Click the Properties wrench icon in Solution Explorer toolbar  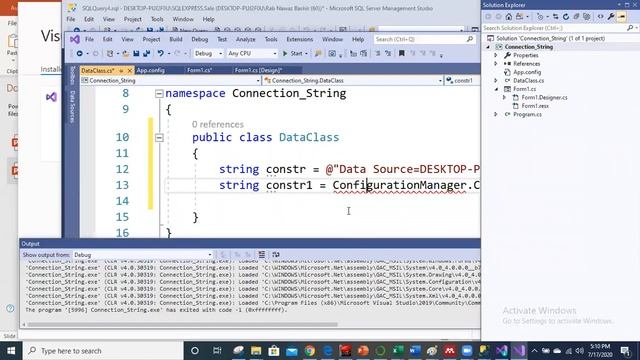(611, 17)
